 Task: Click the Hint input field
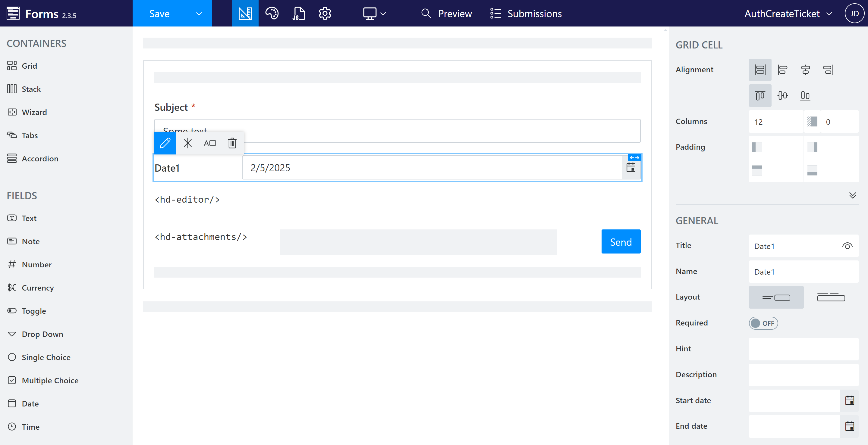[x=803, y=349]
